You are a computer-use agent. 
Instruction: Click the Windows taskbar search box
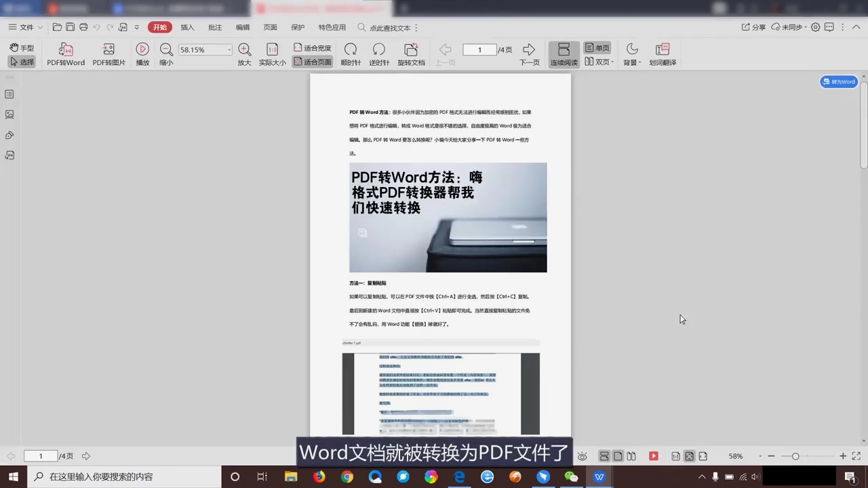click(x=125, y=476)
